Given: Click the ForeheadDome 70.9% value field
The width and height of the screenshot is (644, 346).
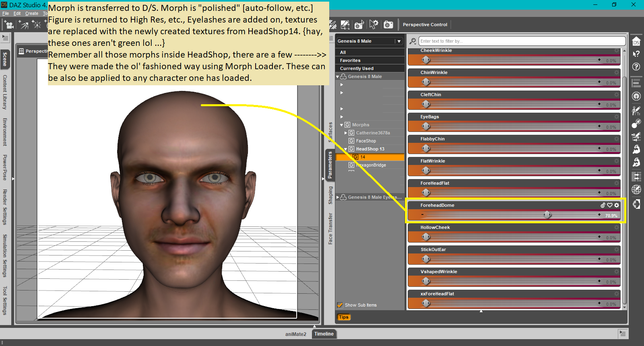Looking at the screenshot, I should [611, 216].
